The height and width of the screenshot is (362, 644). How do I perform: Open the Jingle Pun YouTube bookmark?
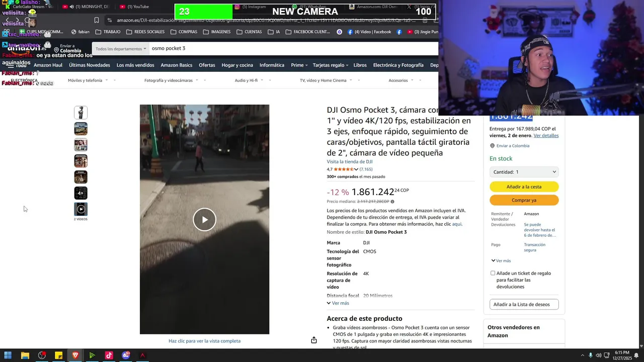click(423, 32)
